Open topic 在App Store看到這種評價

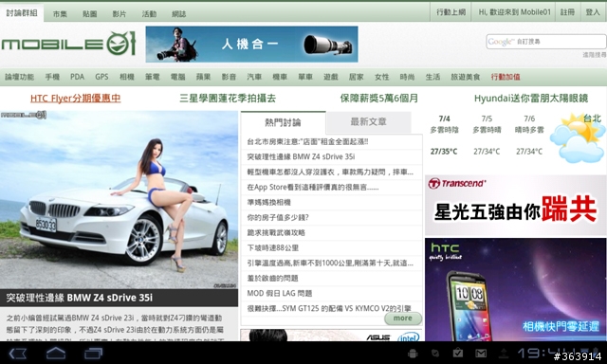(x=313, y=188)
